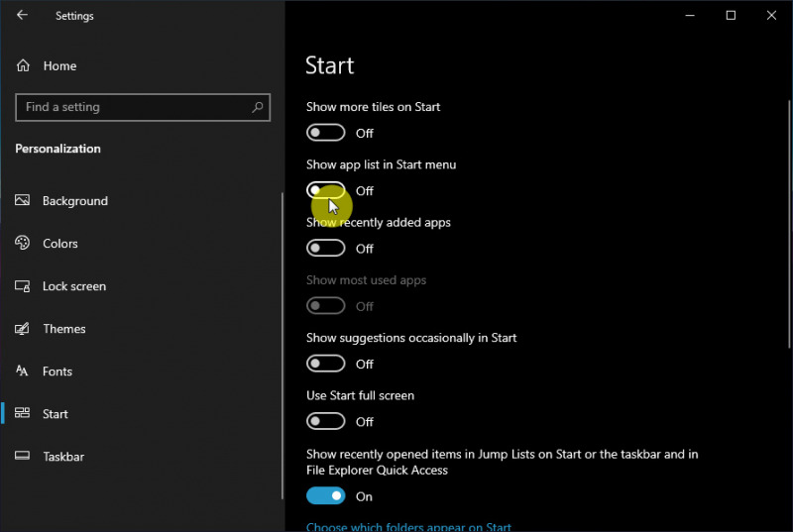
Task: Click the Lock screen icon
Action: (22, 286)
